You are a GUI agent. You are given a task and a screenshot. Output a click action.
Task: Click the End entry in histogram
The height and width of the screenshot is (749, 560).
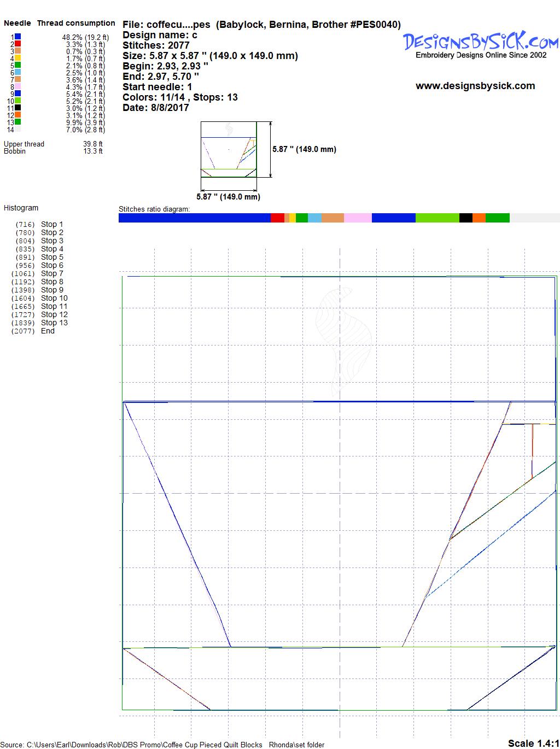pos(48,331)
